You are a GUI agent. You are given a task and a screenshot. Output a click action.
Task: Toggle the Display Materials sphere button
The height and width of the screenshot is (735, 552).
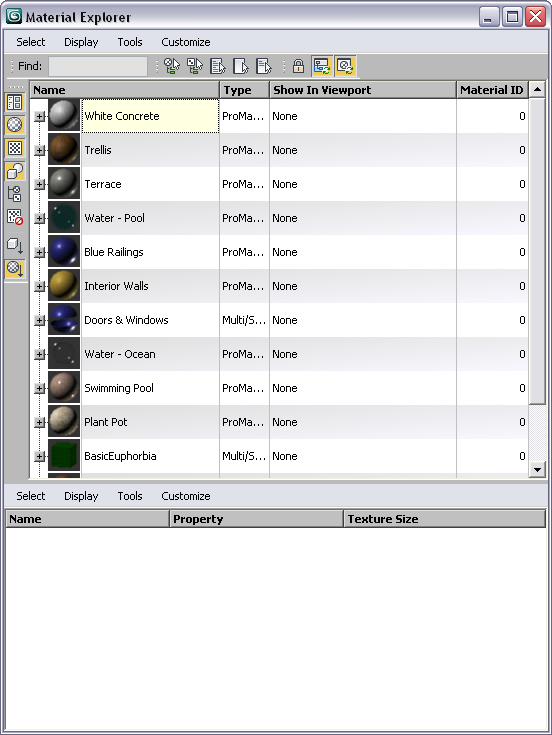[15, 125]
